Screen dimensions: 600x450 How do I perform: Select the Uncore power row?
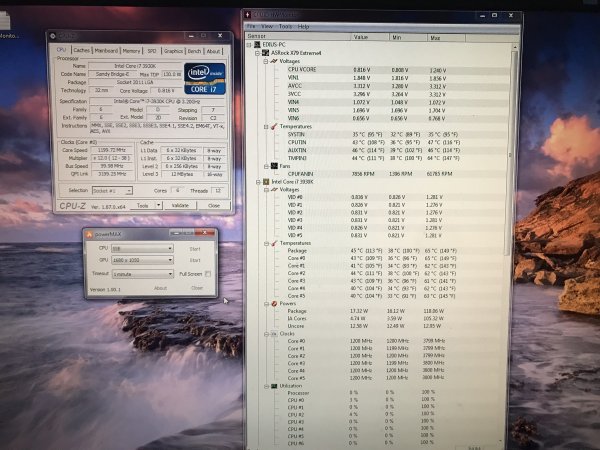378,326
